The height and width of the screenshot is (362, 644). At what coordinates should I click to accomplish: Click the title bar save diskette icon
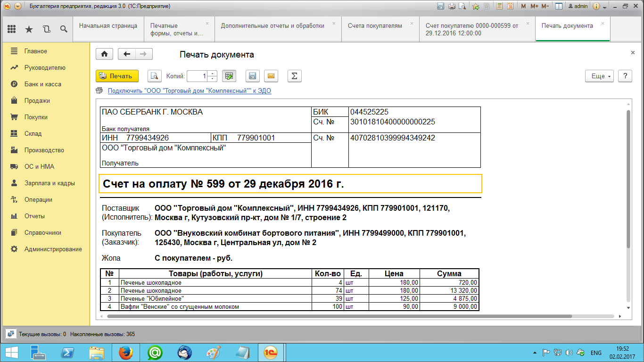pos(440,7)
